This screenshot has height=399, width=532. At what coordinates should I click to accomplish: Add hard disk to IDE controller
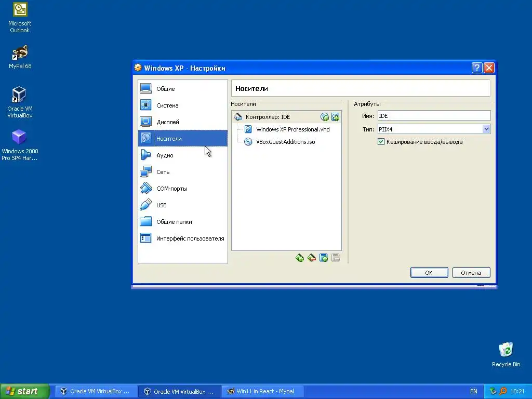[336, 117]
